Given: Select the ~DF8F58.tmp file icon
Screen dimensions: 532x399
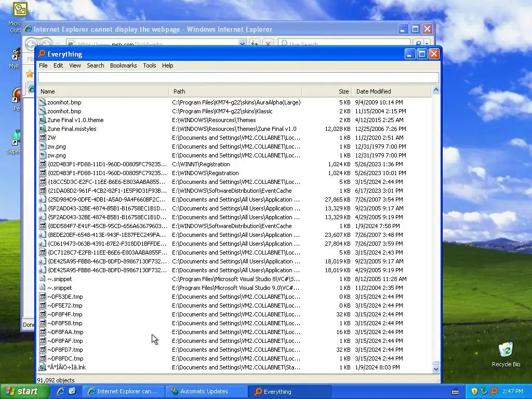Looking at the screenshot, I should [43, 323].
